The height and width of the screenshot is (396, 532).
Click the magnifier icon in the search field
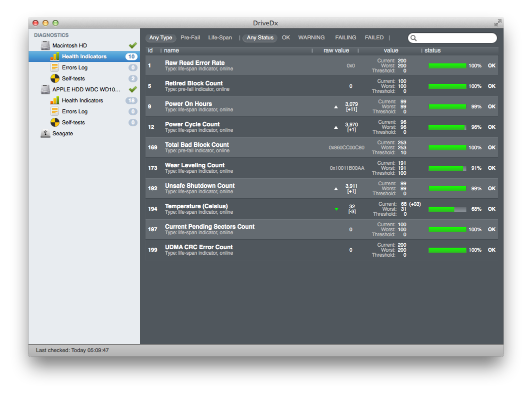[x=413, y=38]
